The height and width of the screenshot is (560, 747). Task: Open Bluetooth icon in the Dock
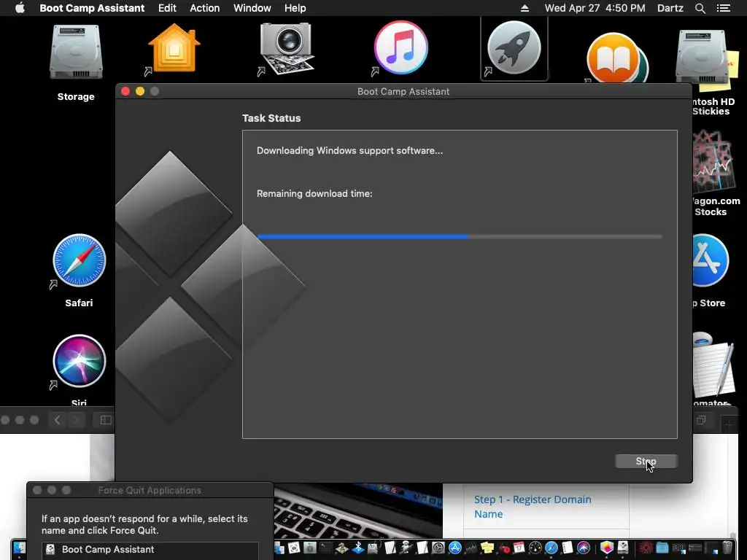coord(358,548)
